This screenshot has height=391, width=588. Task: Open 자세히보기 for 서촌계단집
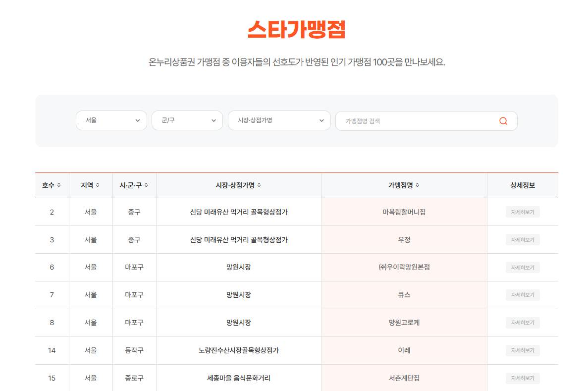click(x=523, y=378)
